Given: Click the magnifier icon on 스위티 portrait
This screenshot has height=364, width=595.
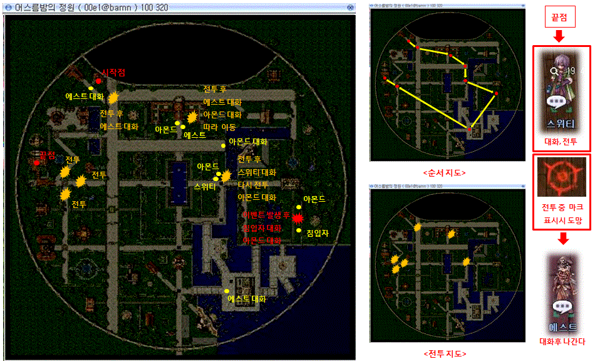Looking at the screenshot, I should pyautogui.click(x=555, y=72).
